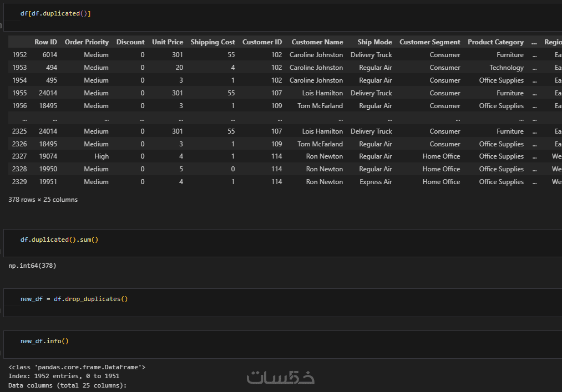Select the Order Priority column header

[x=87, y=42]
